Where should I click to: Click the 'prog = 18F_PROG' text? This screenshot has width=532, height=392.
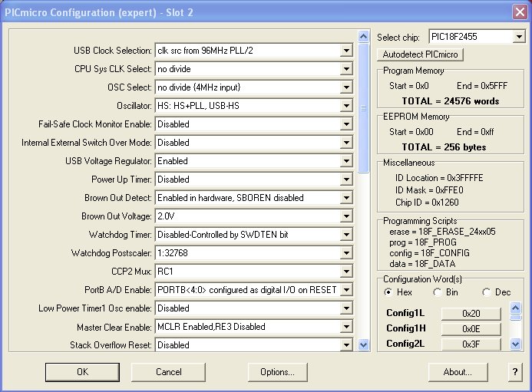[423, 242]
